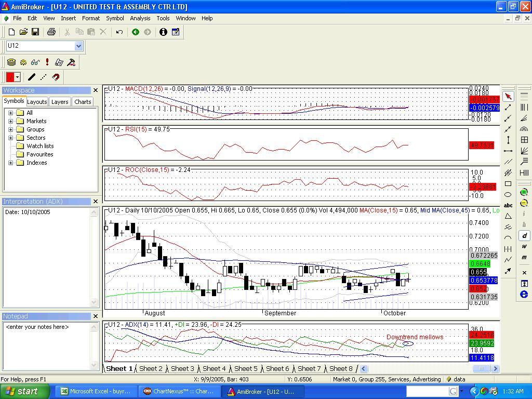Select Watch lists in the workspace tree
This screenshot has height=399, width=532.
(40, 146)
